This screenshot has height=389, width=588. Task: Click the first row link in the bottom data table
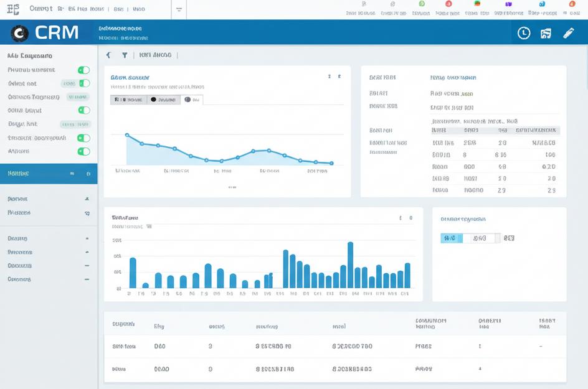click(x=125, y=345)
